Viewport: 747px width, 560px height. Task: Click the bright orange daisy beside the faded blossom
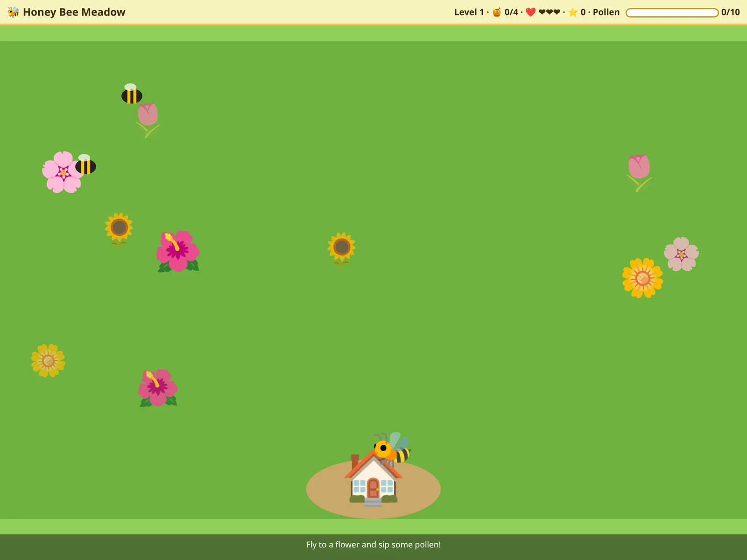click(x=642, y=278)
